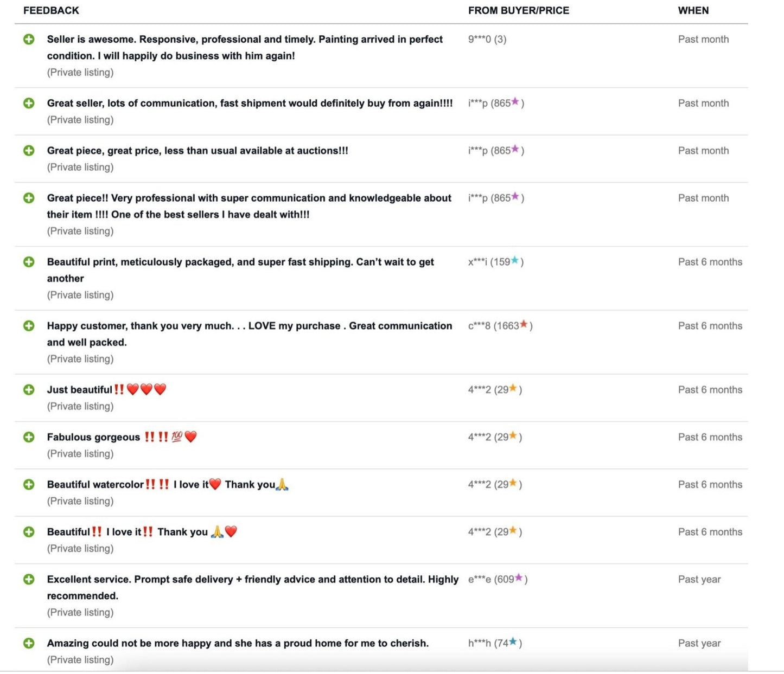Click the purple star beside buyer e***e (609)
Image resolution: width=784 pixels, height=674 pixels.
click(519, 578)
